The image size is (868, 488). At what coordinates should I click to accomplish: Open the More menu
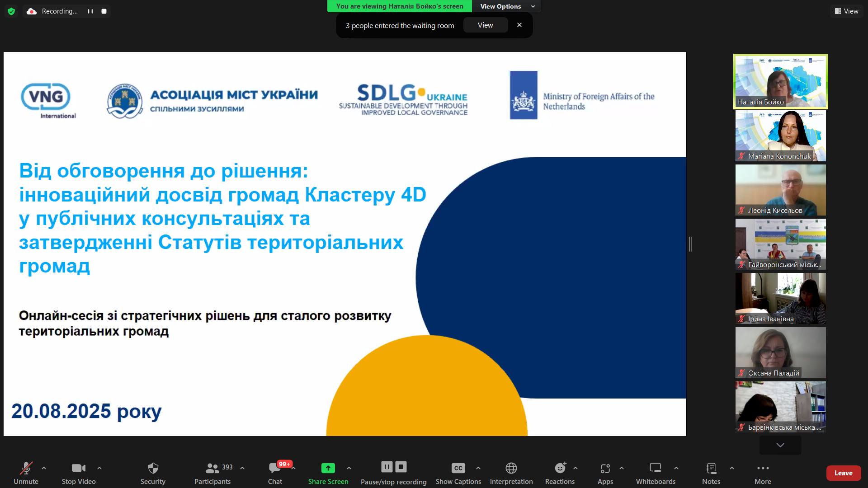[x=763, y=468]
